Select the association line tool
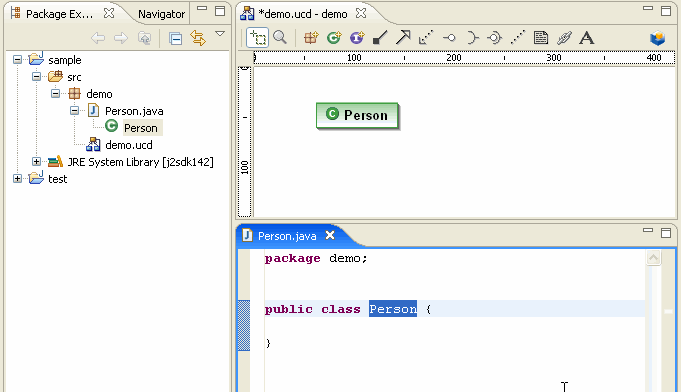The width and height of the screenshot is (681, 392). (380, 38)
